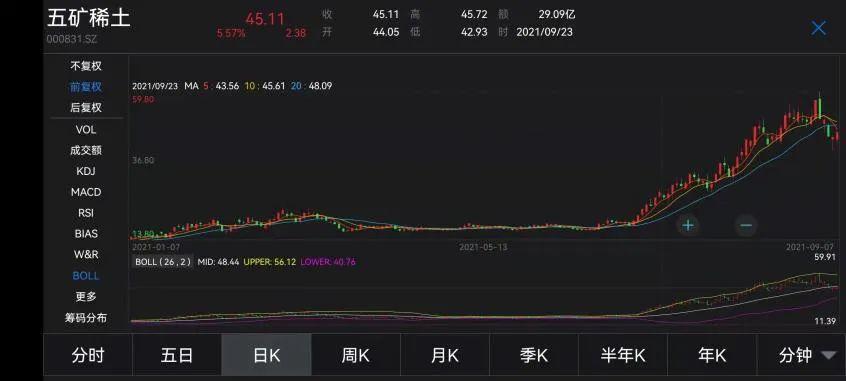Click the 2021-05-13 date axis label
Viewport: 846px width, 381px height.
pos(483,248)
